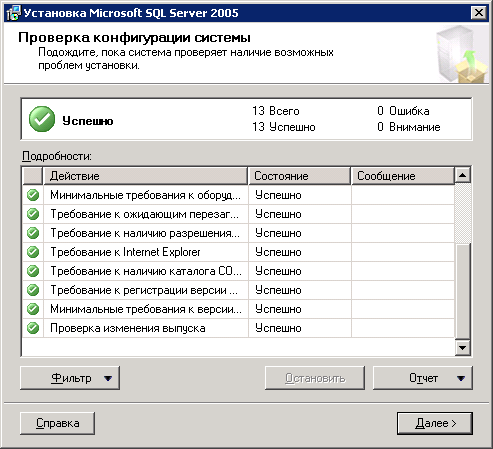This screenshot has height=449, width=493.
Task: Click green check icon for Минимальные требования к оборуд... row
Action: (x=33, y=195)
